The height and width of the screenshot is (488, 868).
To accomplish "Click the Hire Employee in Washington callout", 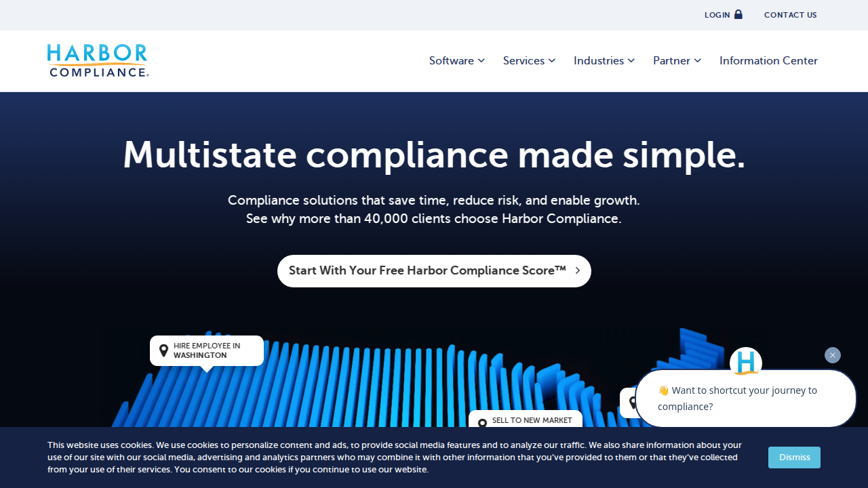I will click(x=207, y=351).
